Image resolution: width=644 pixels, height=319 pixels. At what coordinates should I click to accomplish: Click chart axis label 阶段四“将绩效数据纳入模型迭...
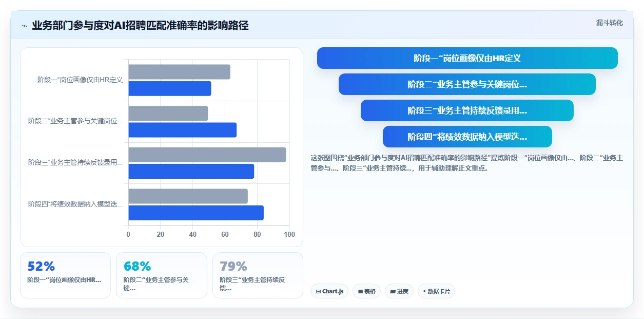75,204
